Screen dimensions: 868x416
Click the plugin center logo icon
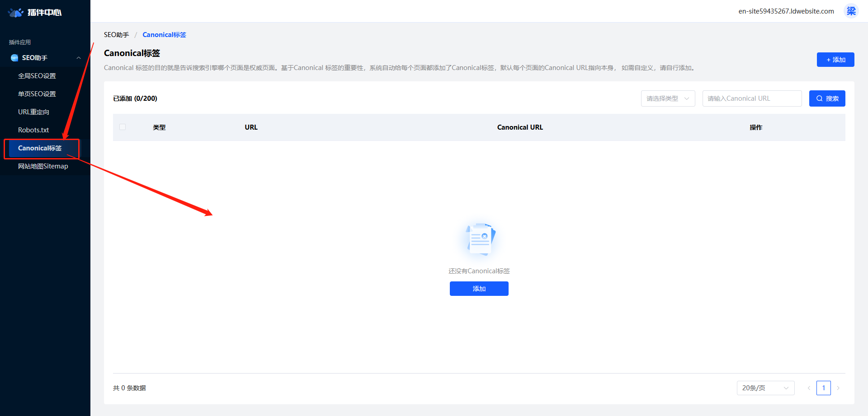tap(16, 13)
